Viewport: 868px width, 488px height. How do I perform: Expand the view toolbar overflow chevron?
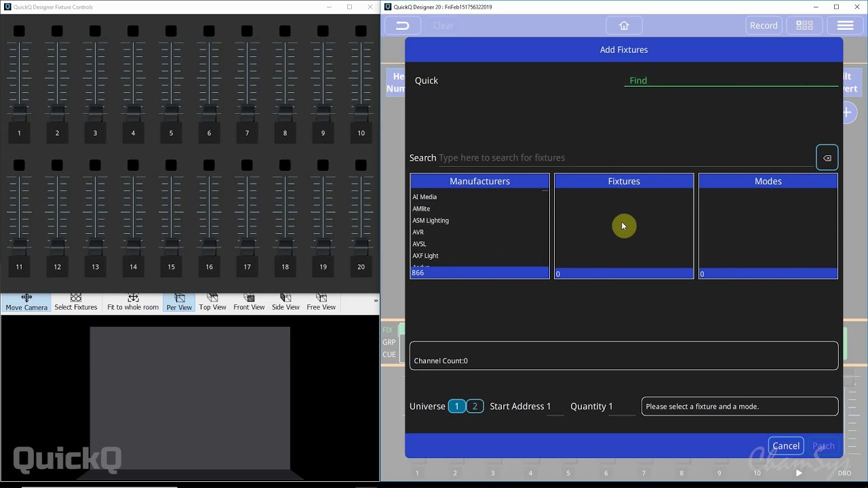click(376, 300)
